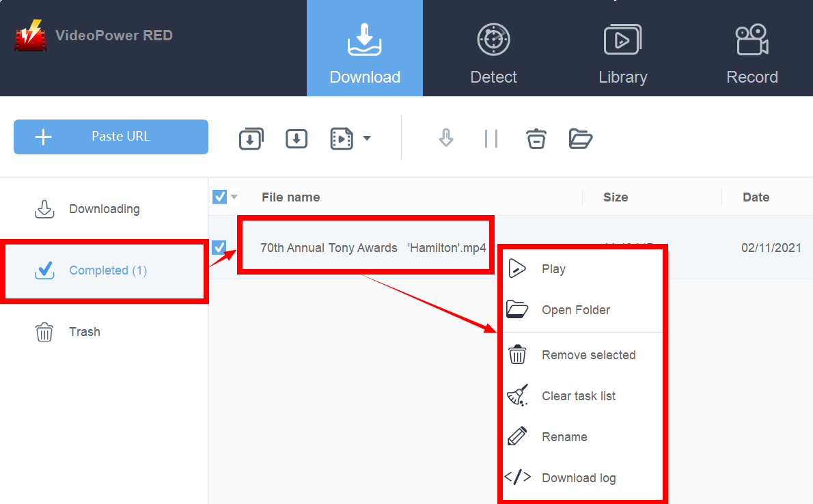Image resolution: width=813 pixels, height=504 pixels.
Task: Sort by the Size column header
Action: coord(616,197)
